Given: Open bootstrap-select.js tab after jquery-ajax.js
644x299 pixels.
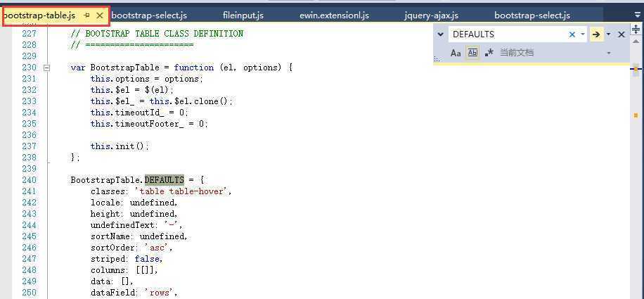Looking at the screenshot, I should click(532, 15).
